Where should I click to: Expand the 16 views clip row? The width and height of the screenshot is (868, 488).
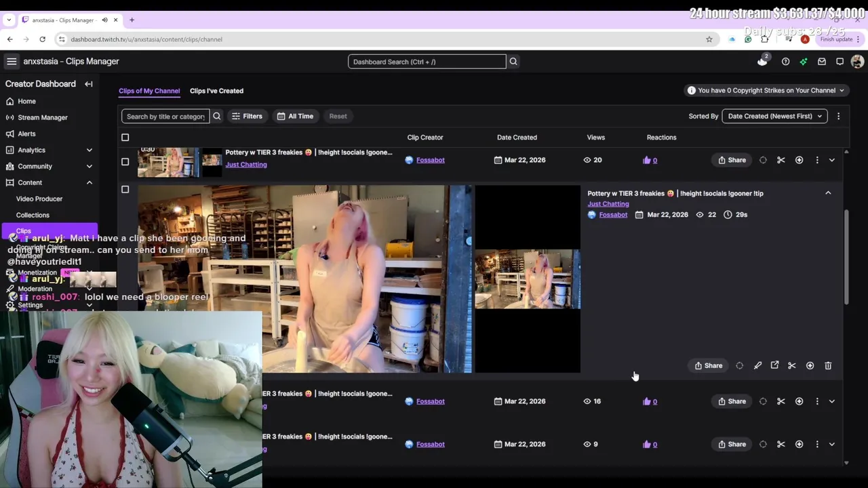pos(832,401)
